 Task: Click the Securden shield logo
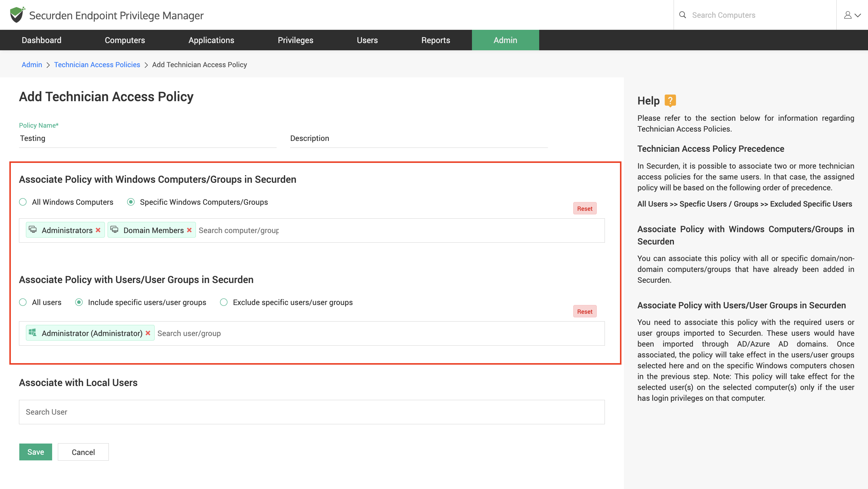click(17, 15)
